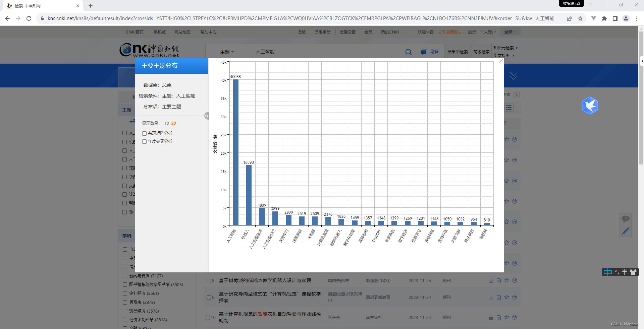Open a new browser tab
Screen dimensions: 644x329
pos(91,6)
